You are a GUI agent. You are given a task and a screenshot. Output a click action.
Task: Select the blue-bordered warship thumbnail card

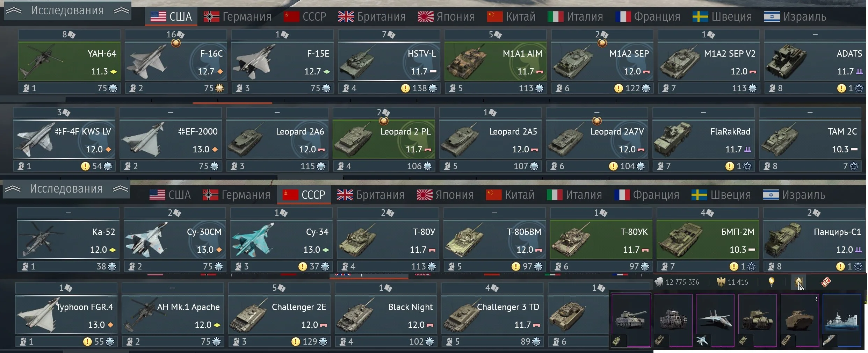[842, 320]
